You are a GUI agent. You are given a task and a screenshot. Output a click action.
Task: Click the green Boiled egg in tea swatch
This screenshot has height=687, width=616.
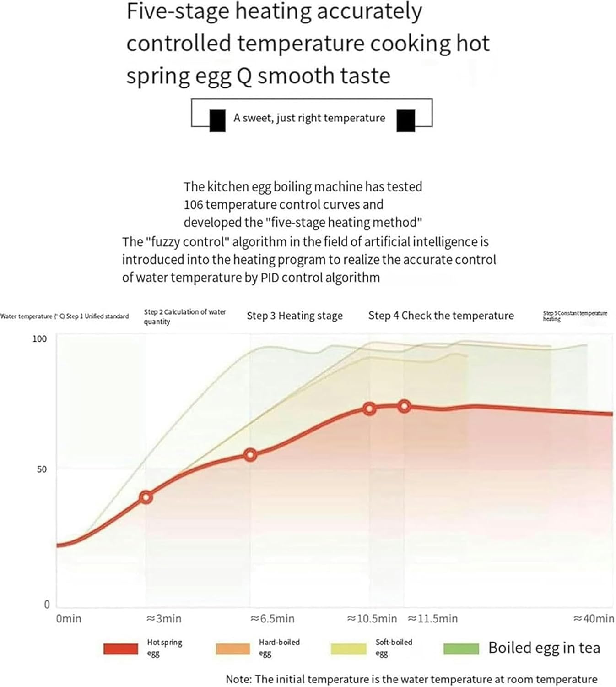(461, 649)
